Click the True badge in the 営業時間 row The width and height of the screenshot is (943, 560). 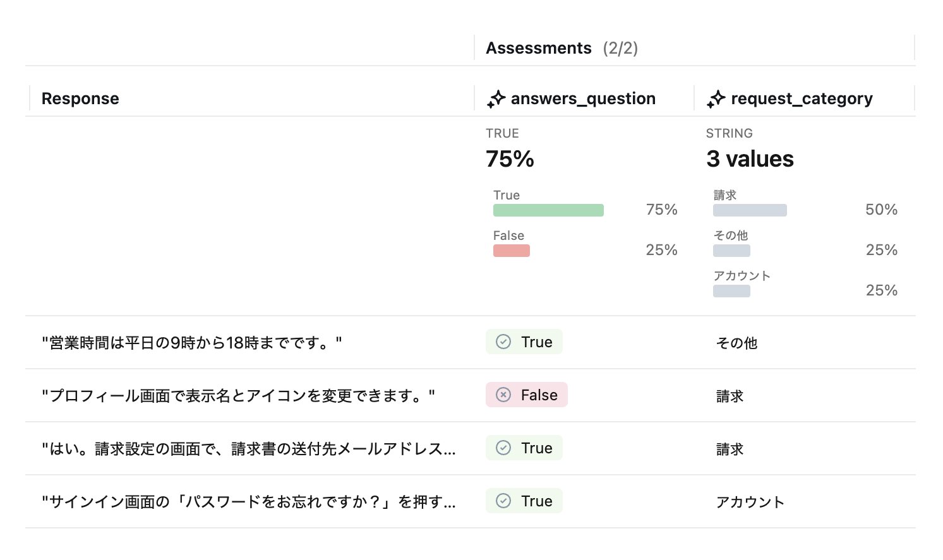point(524,342)
